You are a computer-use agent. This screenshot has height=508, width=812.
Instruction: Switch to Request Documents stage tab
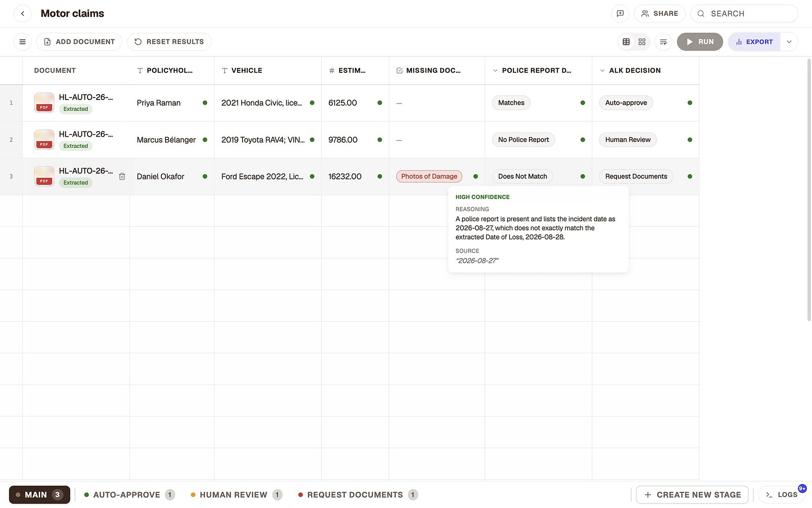(x=358, y=494)
